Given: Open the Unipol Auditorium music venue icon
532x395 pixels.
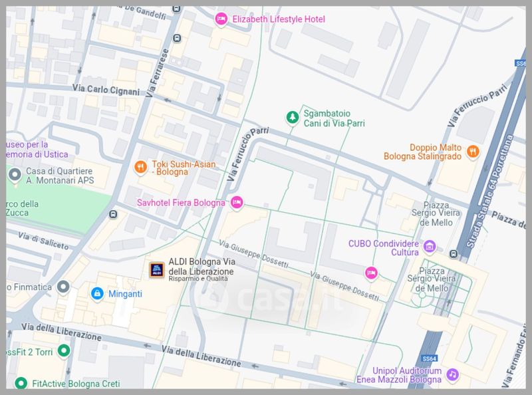Looking at the screenshot, I should pyautogui.click(x=452, y=375).
